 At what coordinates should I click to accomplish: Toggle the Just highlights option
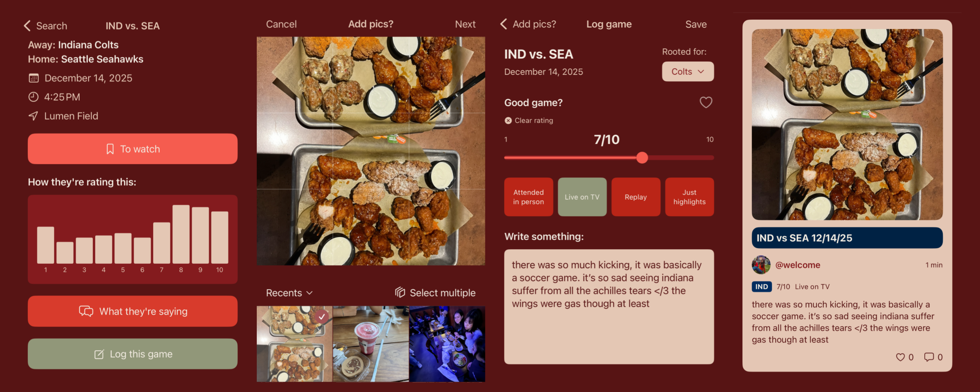point(690,197)
